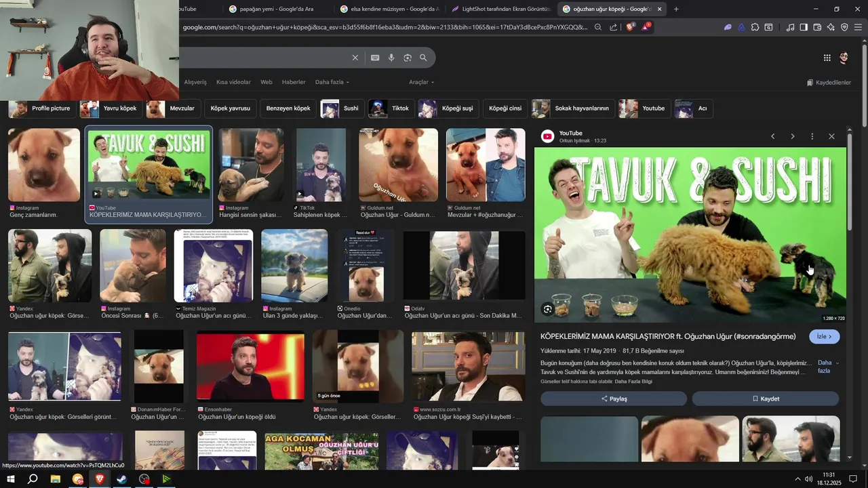Open the Windows Start menu
Image resolution: width=868 pixels, height=488 pixels.
[x=11, y=479]
